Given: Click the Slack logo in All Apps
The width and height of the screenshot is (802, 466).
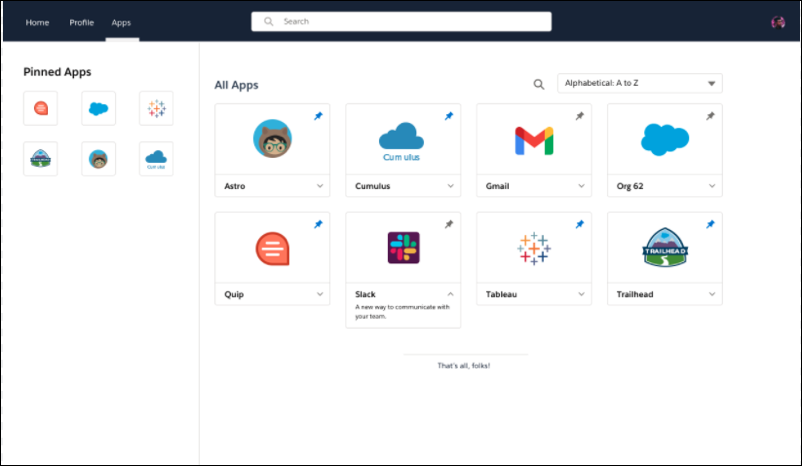Looking at the screenshot, I should pos(404,248).
